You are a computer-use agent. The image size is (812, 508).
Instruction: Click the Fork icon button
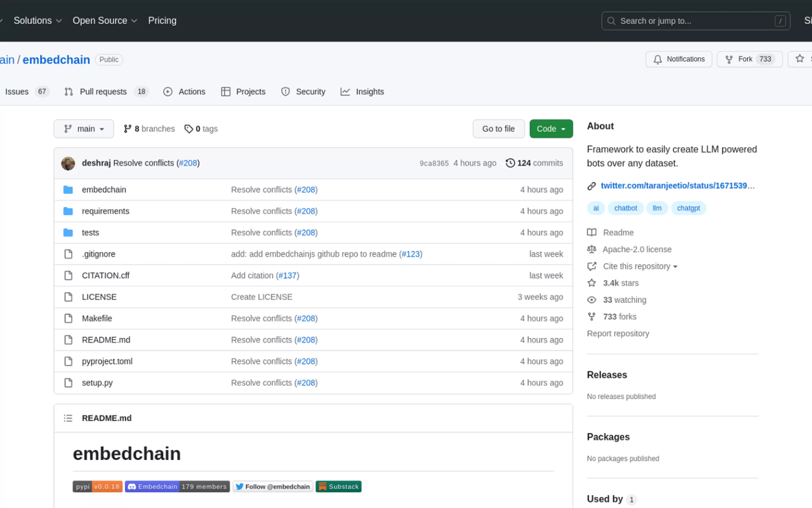point(729,59)
